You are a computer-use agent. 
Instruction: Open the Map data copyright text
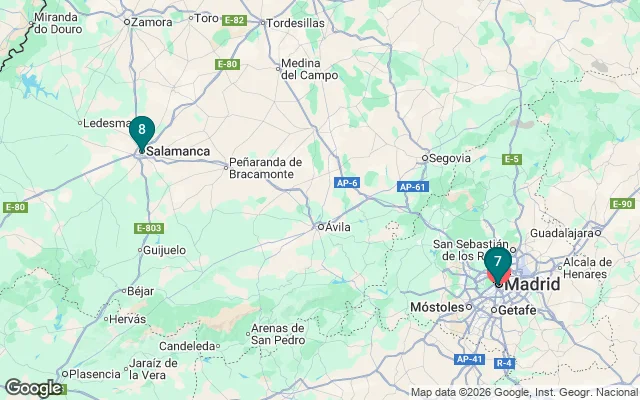tap(524, 393)
